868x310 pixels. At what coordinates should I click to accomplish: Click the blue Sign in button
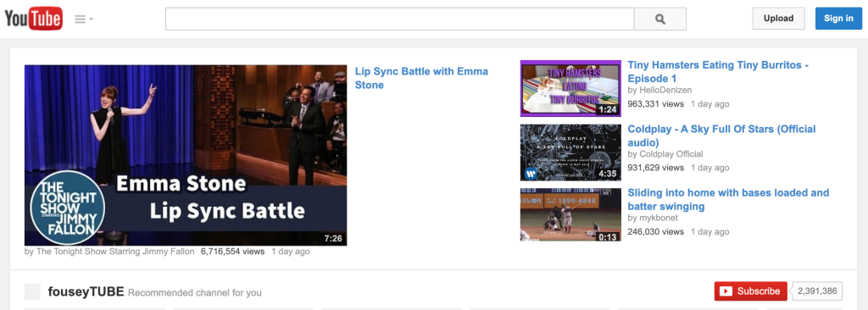coord(838,19)
